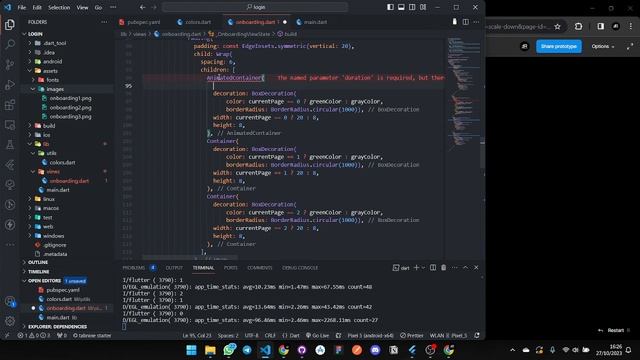
Task: Open onboarding3.png in the file tree
Action: pos(70,117)
